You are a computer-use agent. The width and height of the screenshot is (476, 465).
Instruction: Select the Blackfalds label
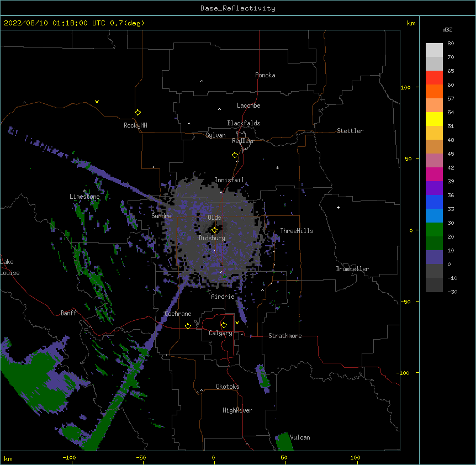click(x=244, y=123)
